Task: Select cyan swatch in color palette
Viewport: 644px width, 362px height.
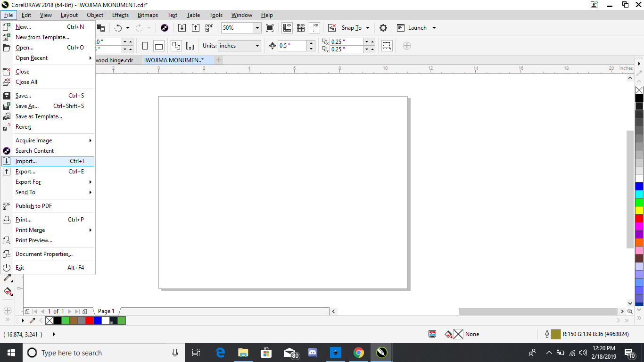Action: click(639, 194)
